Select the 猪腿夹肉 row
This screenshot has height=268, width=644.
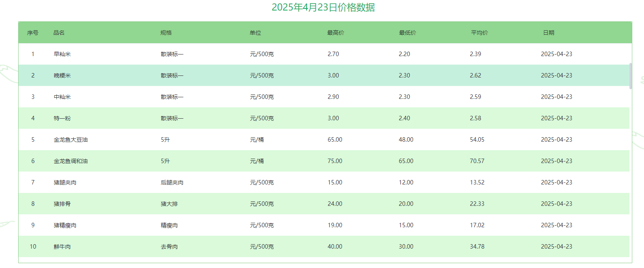click(65, 182)
